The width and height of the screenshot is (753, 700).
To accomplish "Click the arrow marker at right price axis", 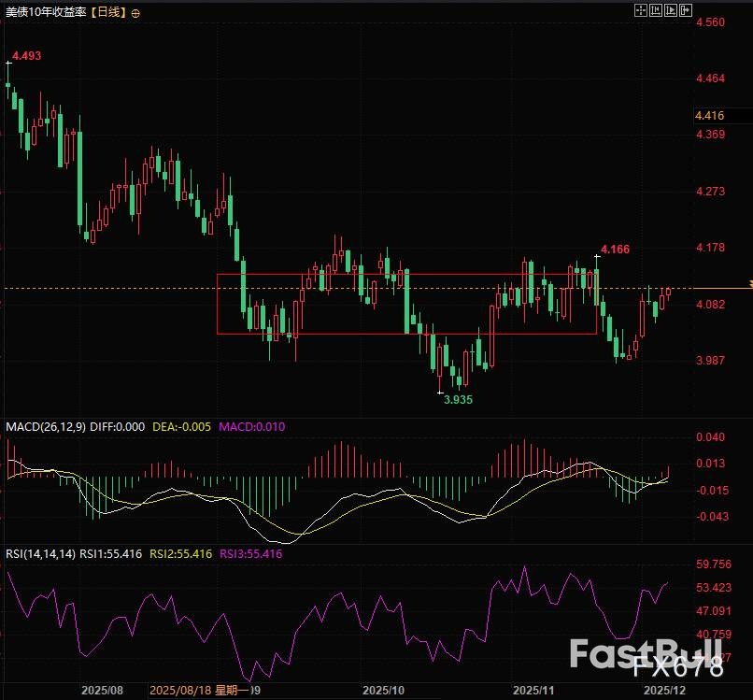I will click(x=747, y=284).
